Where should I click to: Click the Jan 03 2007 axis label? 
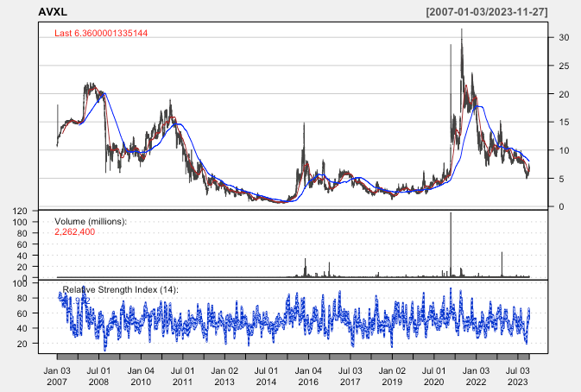click(57, 375)
